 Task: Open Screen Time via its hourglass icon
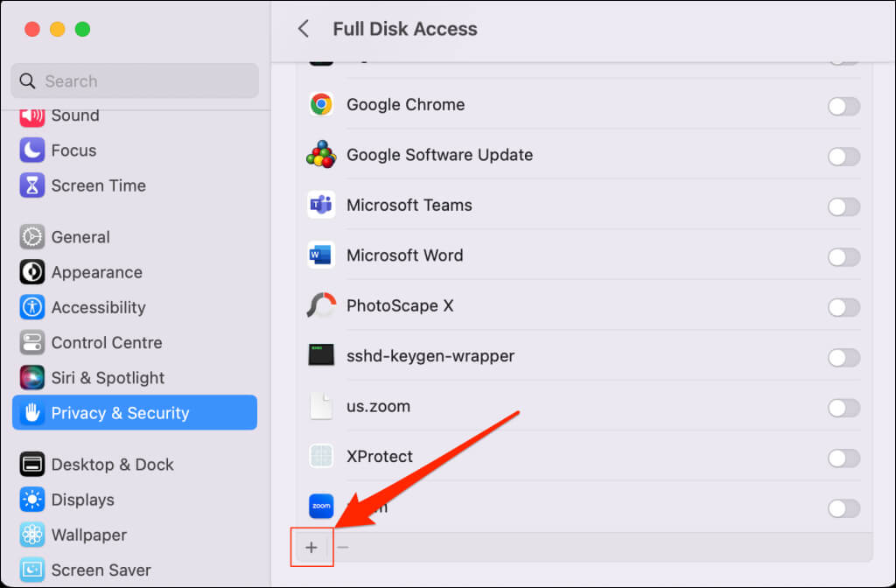point(32,185)
